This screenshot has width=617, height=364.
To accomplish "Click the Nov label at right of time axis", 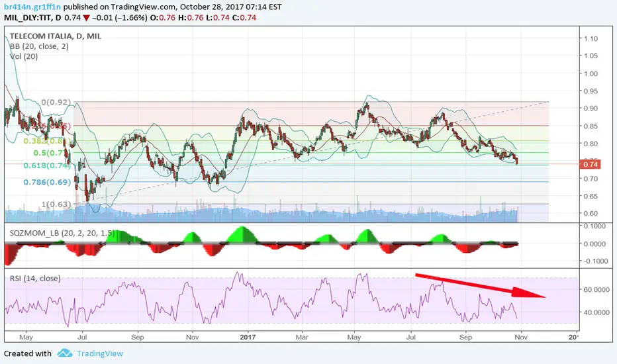I will pyautogui.click(x=521, y=337).
